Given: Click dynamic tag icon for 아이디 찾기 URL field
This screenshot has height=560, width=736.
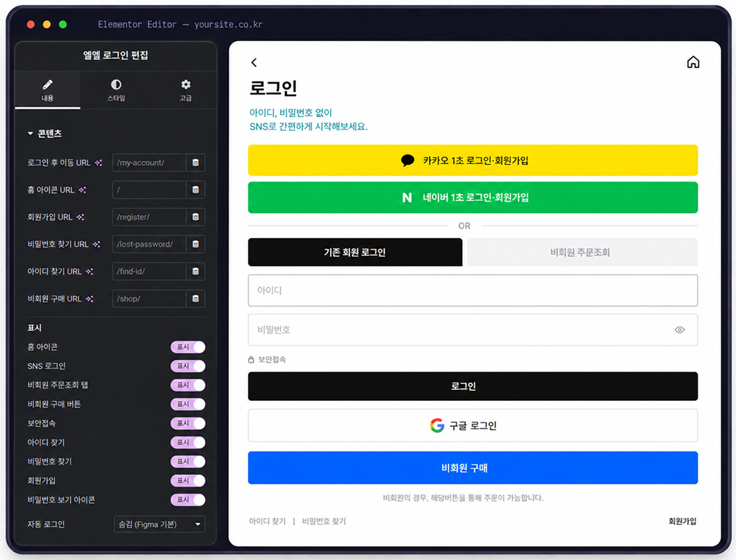Looking at the screenshot, I should (196, 272).
